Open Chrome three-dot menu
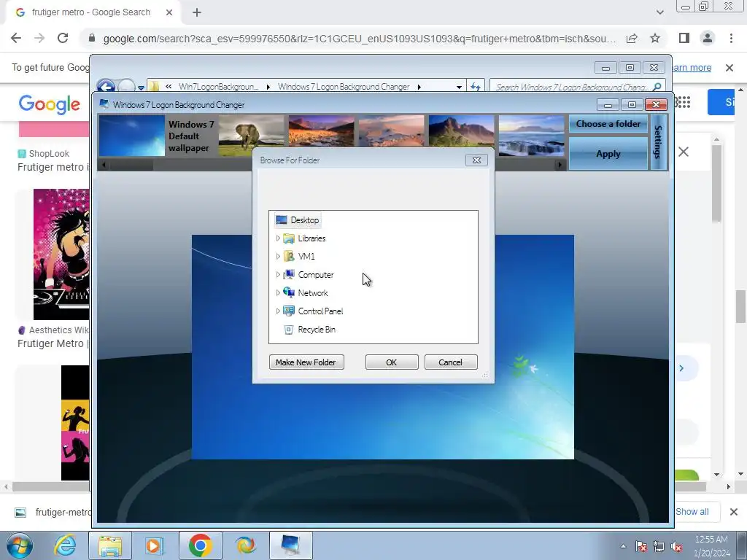Viewport: 747px width, 560px height. (731, 38)
